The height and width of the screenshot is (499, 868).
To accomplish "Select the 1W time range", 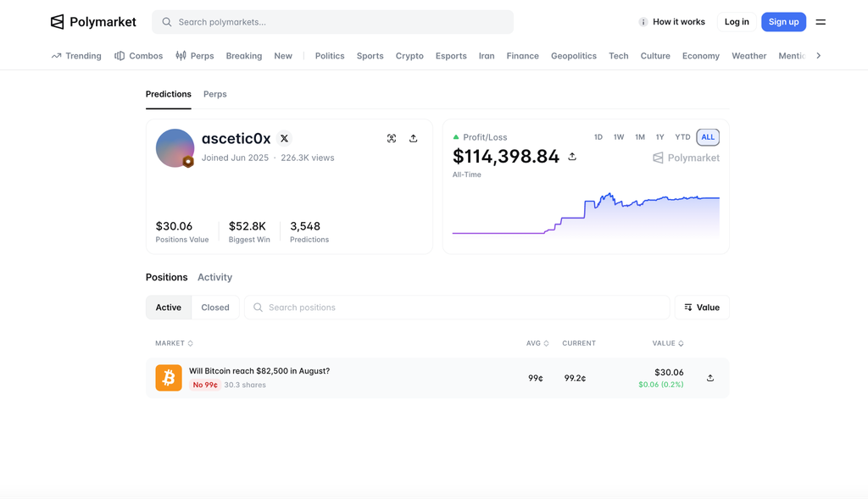I will click(618, 137).
